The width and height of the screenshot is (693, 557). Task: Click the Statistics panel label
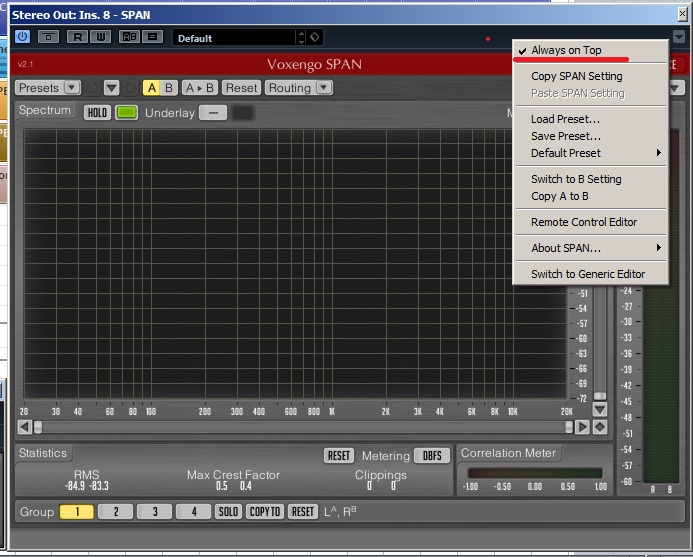43,453
